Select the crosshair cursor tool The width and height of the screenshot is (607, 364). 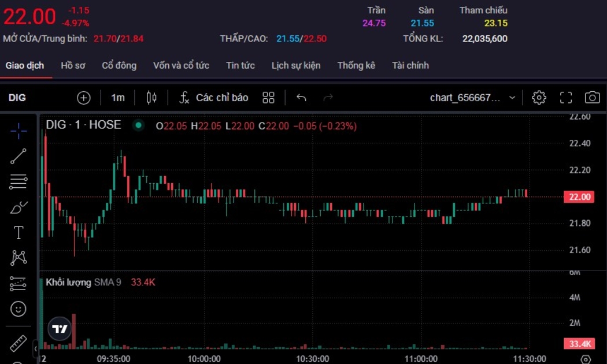[x=18, y=131]
